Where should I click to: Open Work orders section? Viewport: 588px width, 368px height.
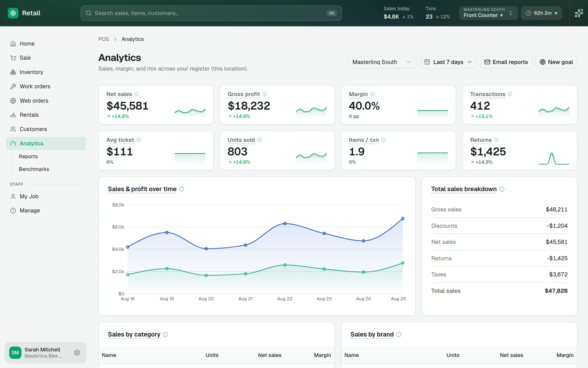click(x=46, y=86)
